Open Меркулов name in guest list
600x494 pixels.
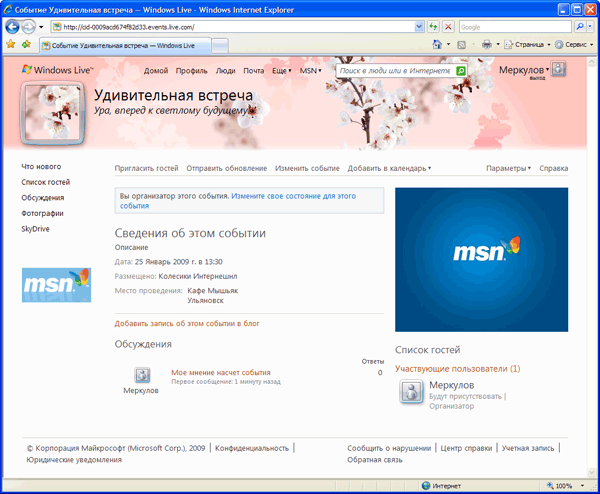[x=452, y=385]
